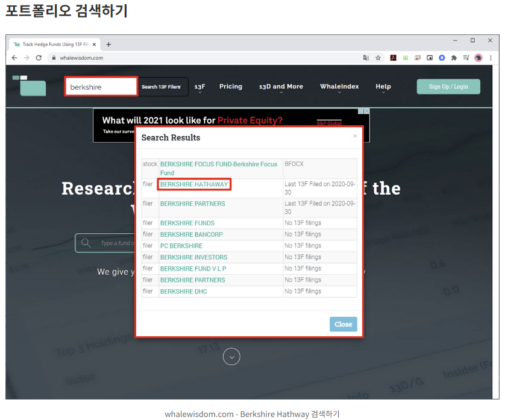The width and height of the screenshot is (508, 420).
Task: Open the media control playlist icon
Action: click(x=466, y=58)
